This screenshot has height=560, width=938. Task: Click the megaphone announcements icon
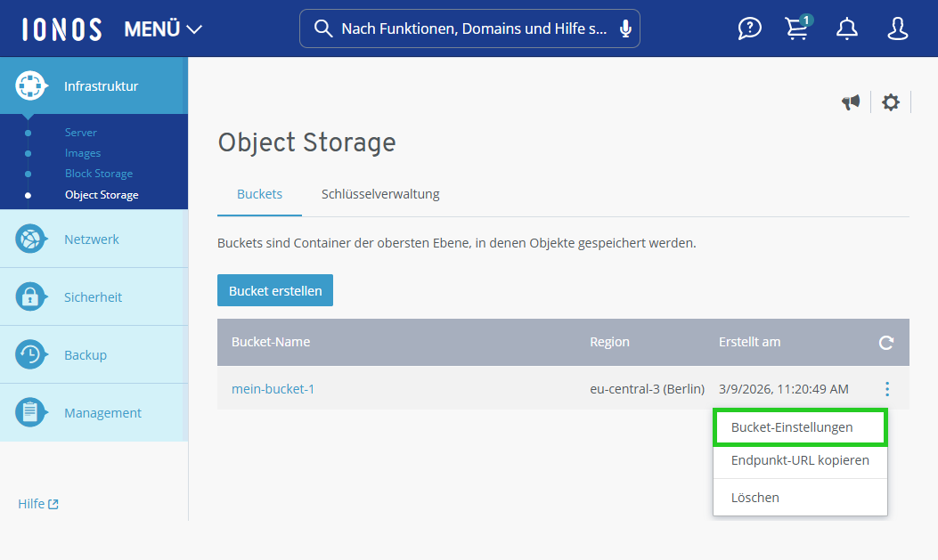coord(851,102)
